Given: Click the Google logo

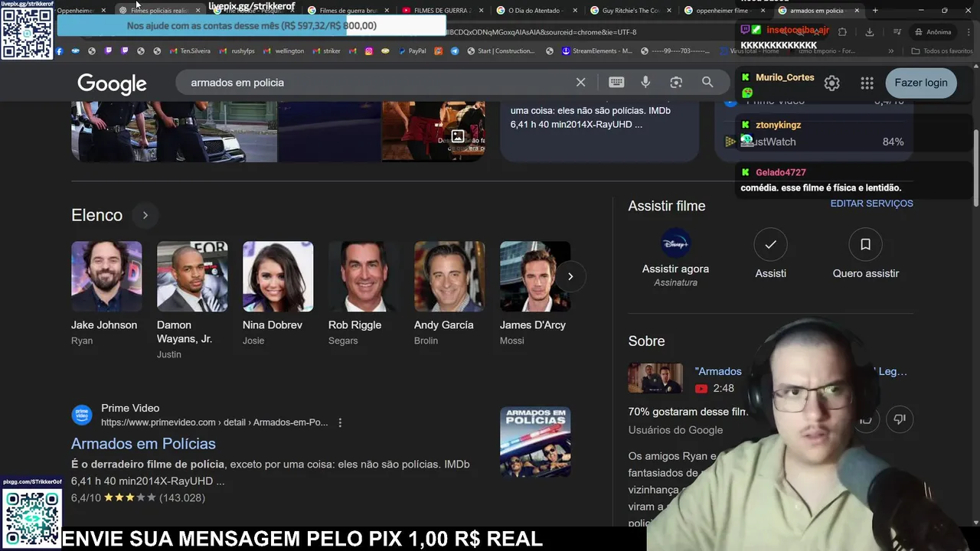Looking at the screenshot, I should point(112,83).
